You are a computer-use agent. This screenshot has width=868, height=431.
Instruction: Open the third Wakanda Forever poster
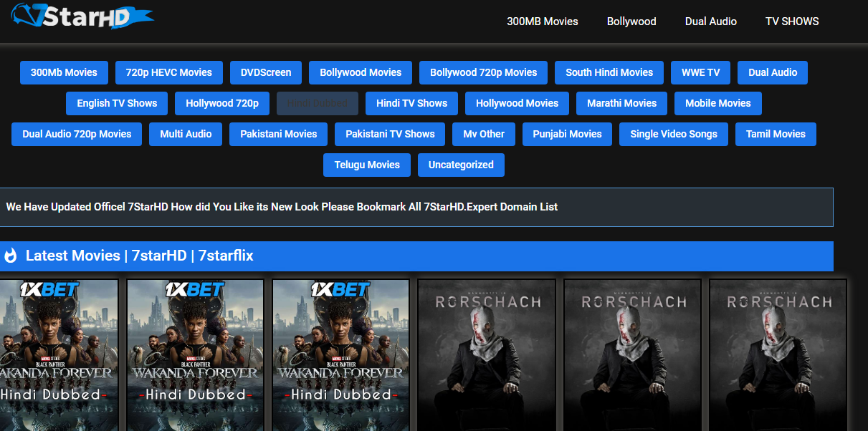click(x=340, y=355)
